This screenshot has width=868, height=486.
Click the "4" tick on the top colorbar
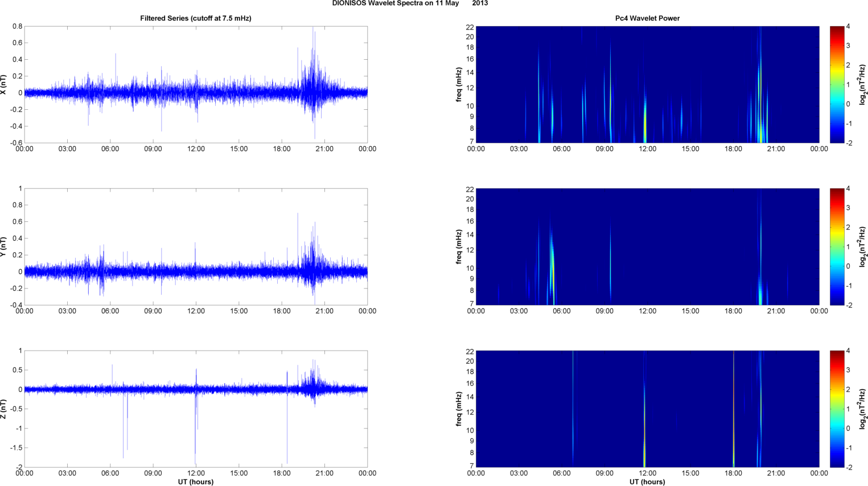(x=848, y=27)
